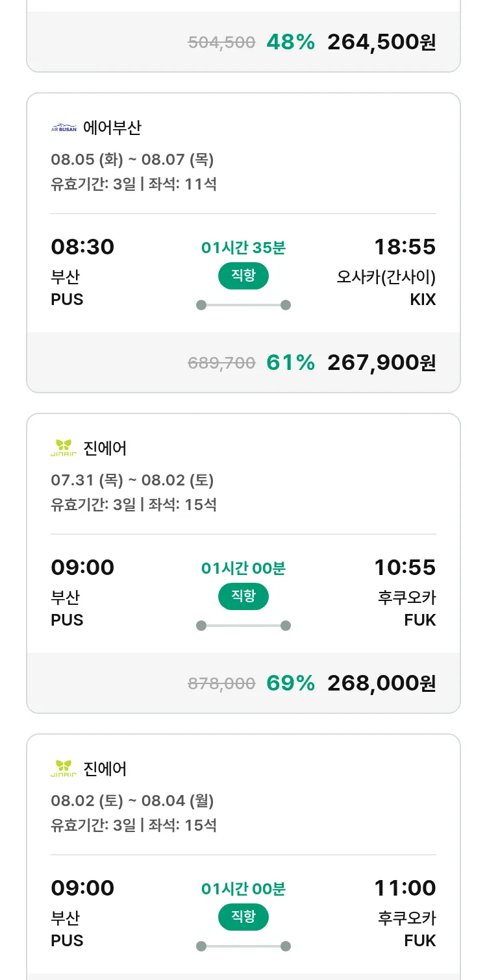This screenshot has width=487, height=980.
Task: Tap 직항 badge on the 11:00 arrival flight
Action: click(243, 917)
